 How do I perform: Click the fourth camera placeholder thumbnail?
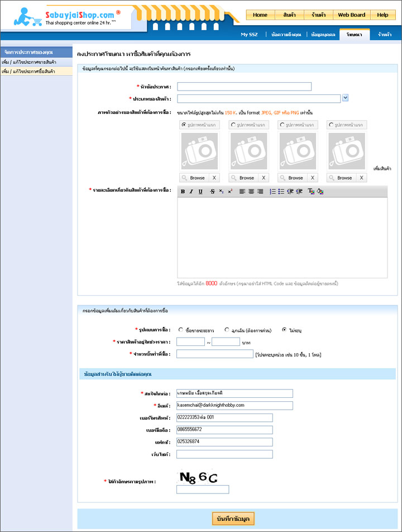pos(347,151)
